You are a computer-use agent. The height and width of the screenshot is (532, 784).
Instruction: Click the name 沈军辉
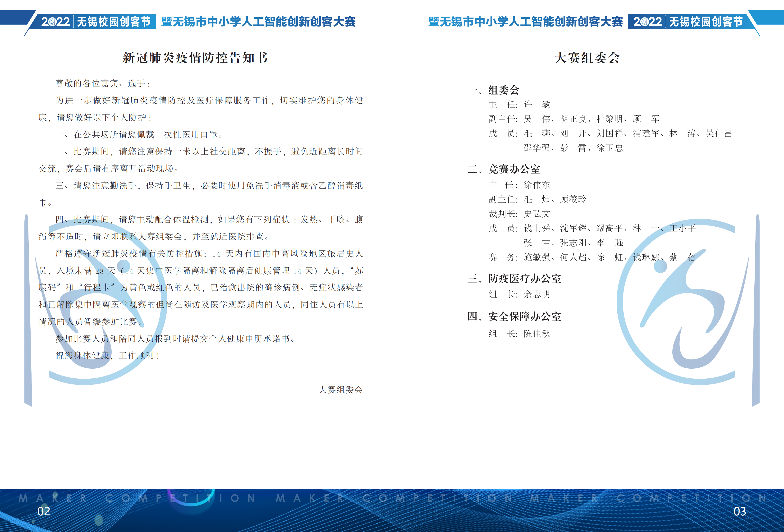click(573, 228)
